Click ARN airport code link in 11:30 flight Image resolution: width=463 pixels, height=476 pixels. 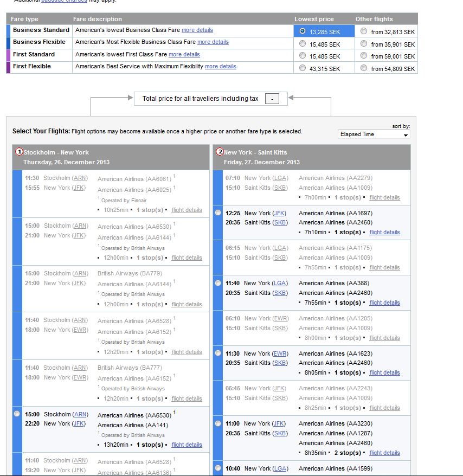coord(80,178)
